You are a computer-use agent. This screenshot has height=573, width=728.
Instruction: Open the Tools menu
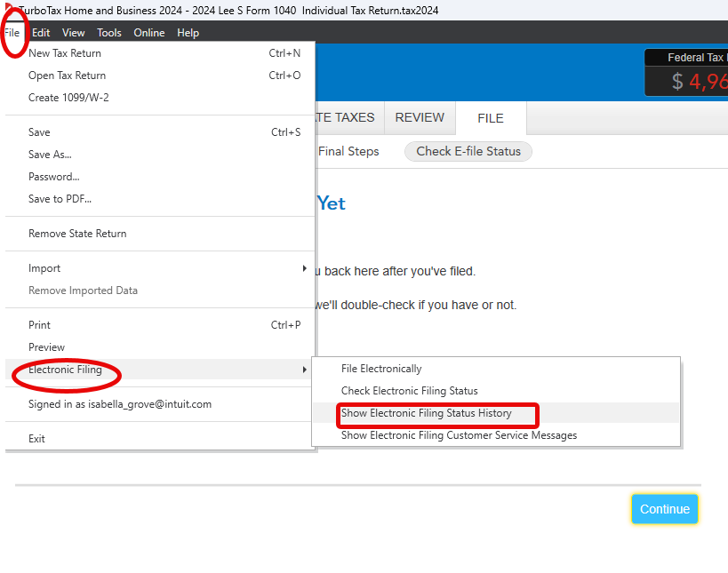pos(109,33)
